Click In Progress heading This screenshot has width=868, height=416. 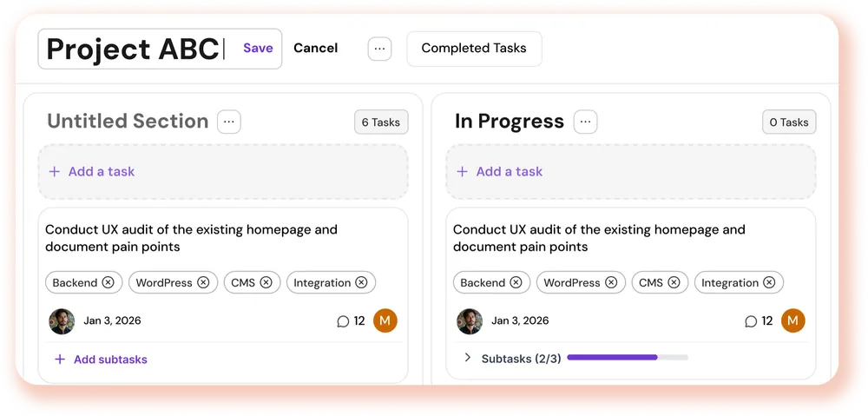[510, 122]
